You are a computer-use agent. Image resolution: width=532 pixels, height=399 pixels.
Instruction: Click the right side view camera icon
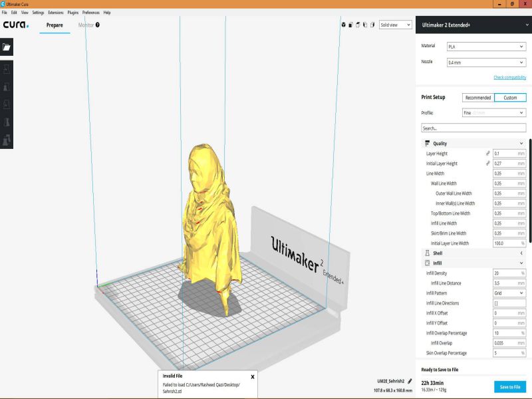coord(372,25)
